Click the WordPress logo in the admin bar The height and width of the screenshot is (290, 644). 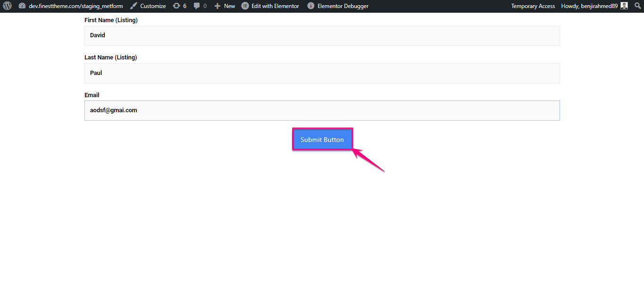pos(7,6)
